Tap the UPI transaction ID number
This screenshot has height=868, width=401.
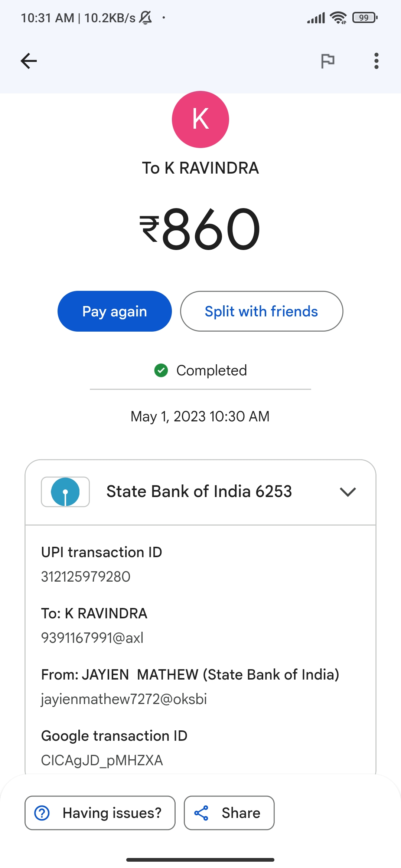[x=86, y=577]
